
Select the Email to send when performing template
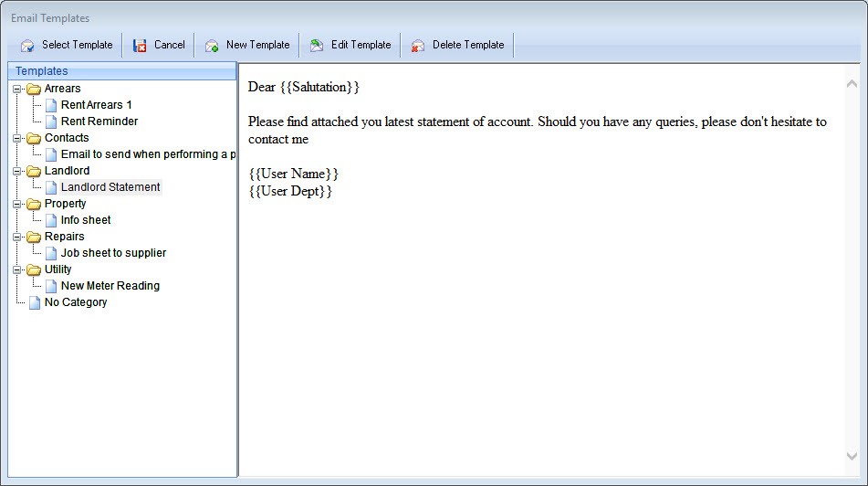pos(149,154)
